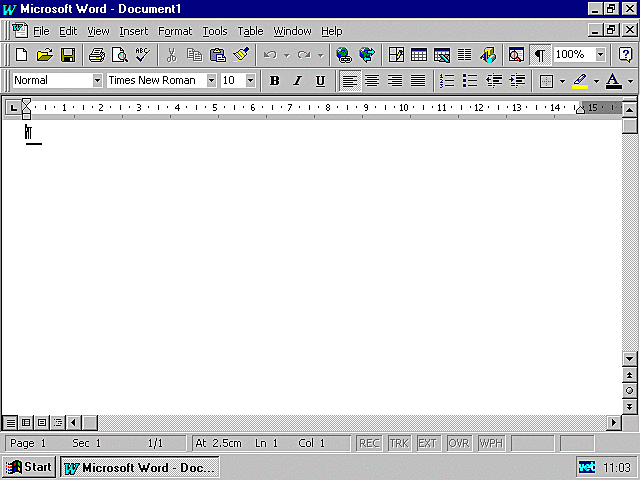Open the Tools menu
Image resolution: width=640 pixels, height=480 pixels.
(215, 31)
